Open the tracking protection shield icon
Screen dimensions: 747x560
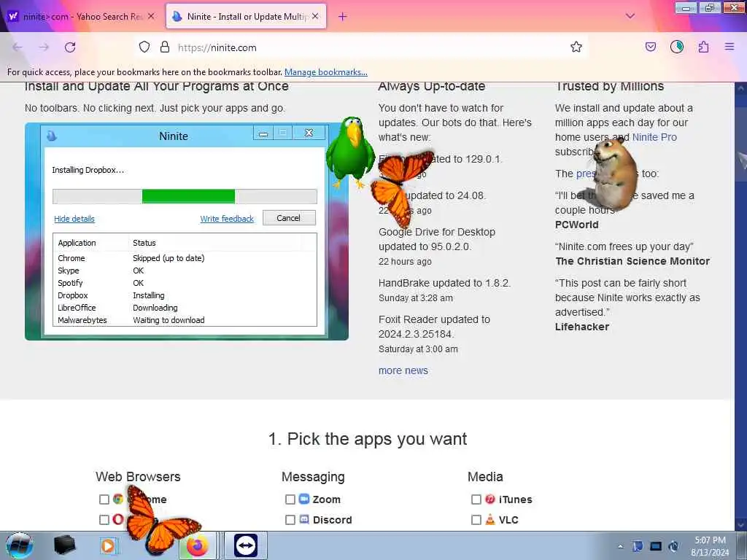pos(144,47)
